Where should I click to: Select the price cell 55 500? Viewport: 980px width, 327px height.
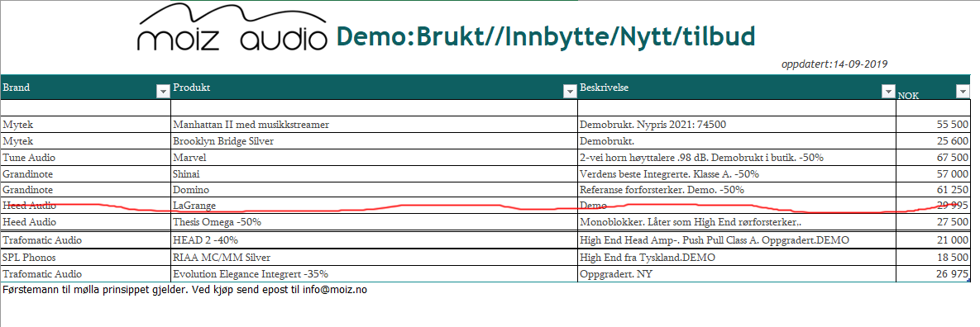[x=933, y=125]
